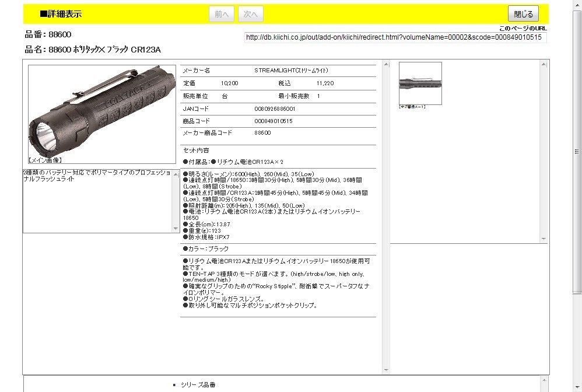Viewport: 582px width, 392px height.
Task: Click down arrow of thumbnail panel scrollbar
Action: tap(544, 239)
